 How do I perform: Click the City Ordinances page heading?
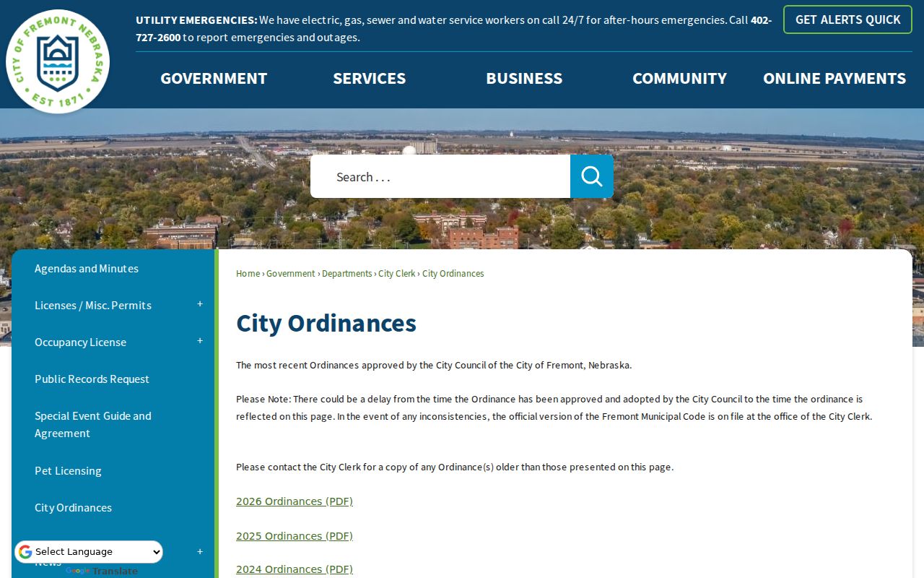(326, 323)
